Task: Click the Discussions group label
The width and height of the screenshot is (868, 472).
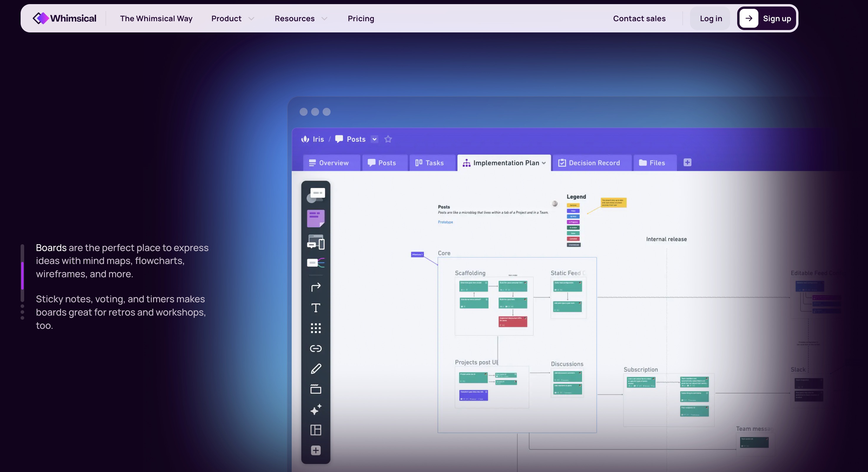Action: (567, 364)
